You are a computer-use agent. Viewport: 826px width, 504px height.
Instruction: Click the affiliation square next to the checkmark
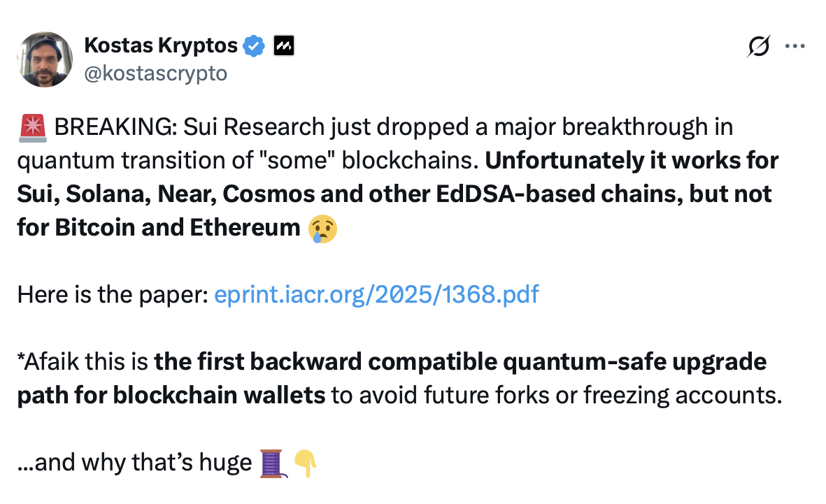(283, 45)
